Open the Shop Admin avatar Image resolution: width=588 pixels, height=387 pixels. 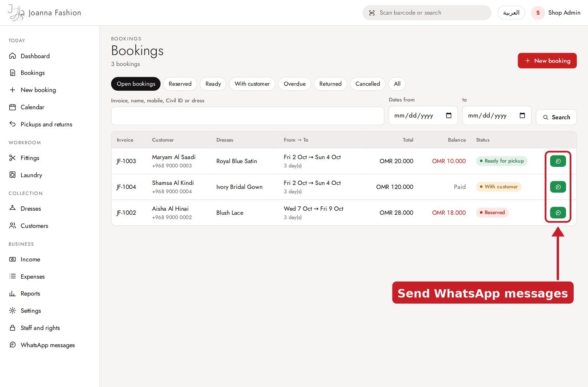(x=538, y=13)
